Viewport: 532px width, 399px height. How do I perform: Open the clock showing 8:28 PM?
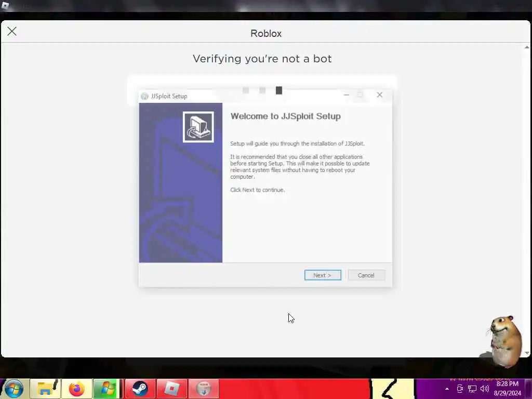pos(507,389)
